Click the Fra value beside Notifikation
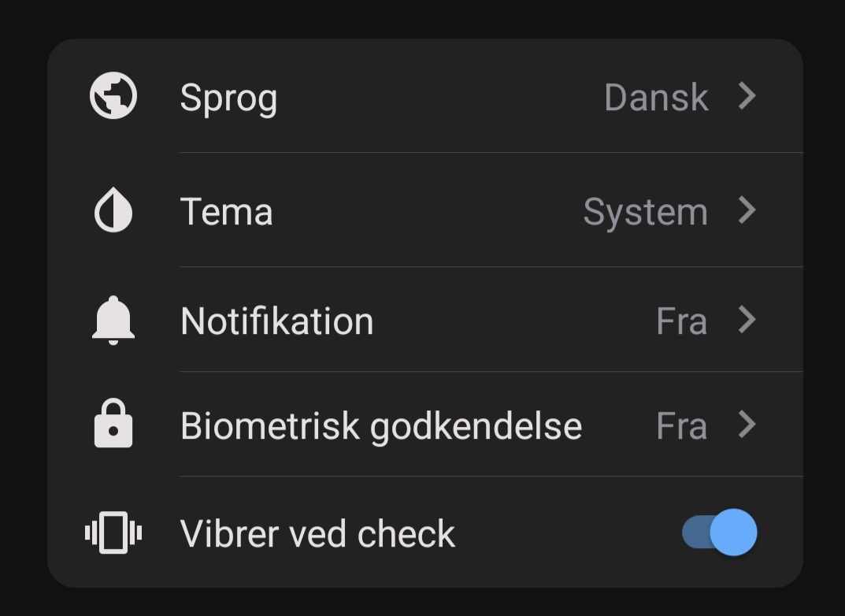Viewport: 845px width, 616px height. [681, 321]
